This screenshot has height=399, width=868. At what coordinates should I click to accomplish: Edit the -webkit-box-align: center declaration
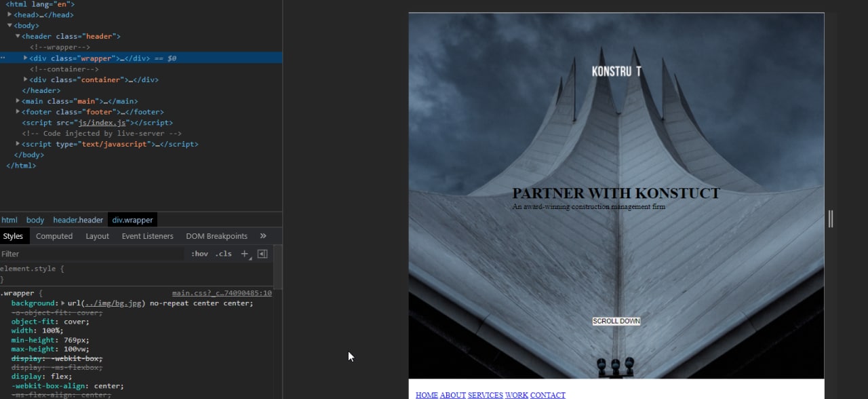click(68, 386)
